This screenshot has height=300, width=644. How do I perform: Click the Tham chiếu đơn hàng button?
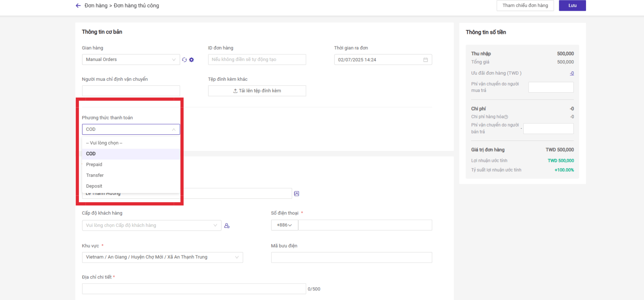[525, 6]
